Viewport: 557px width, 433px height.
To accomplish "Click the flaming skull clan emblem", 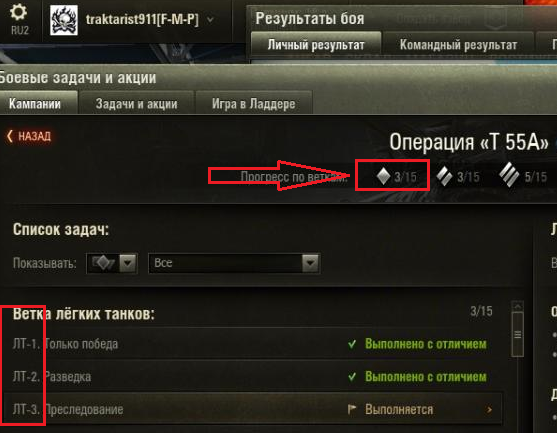I will 64,21.
